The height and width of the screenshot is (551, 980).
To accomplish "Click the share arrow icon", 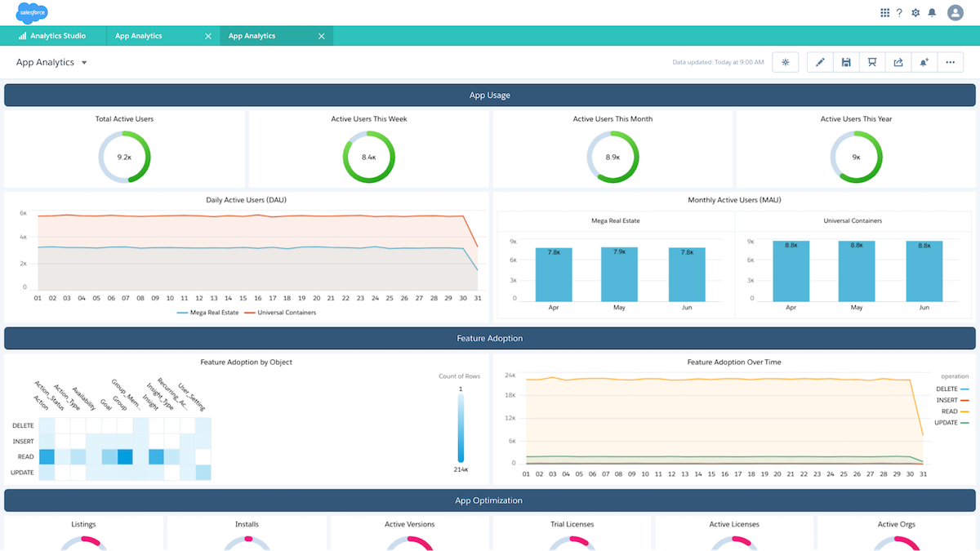I will tap(898, 62).
